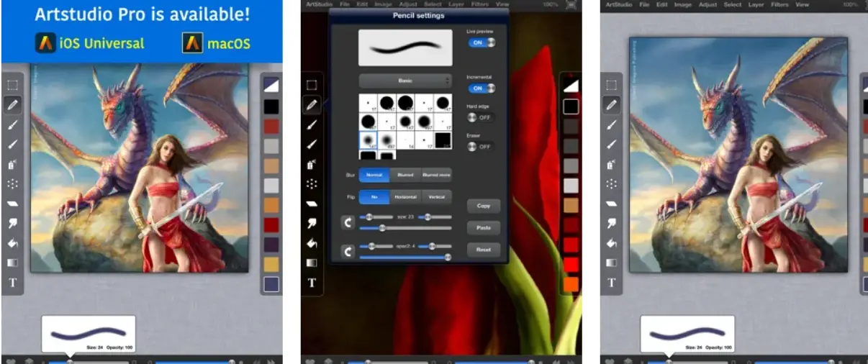Click the paint brush tool in second screenshot
Screen dimensions: 868x364
(312, 124)
